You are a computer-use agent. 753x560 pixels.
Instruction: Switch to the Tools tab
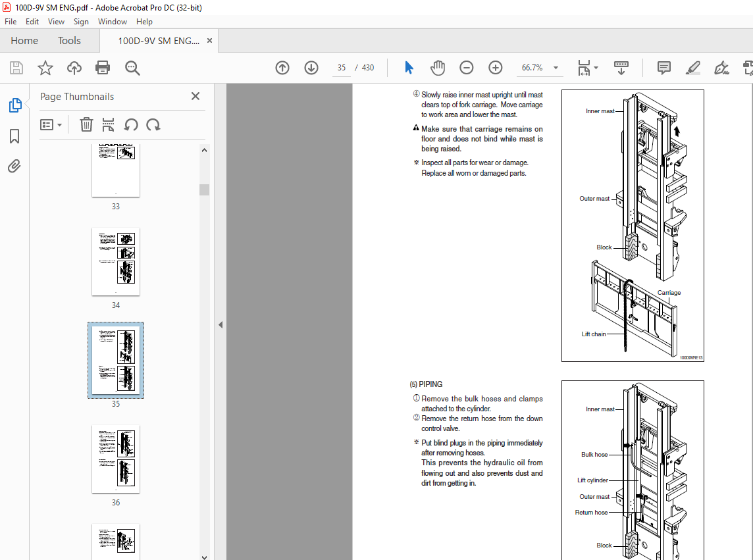(x=69, y=41)
